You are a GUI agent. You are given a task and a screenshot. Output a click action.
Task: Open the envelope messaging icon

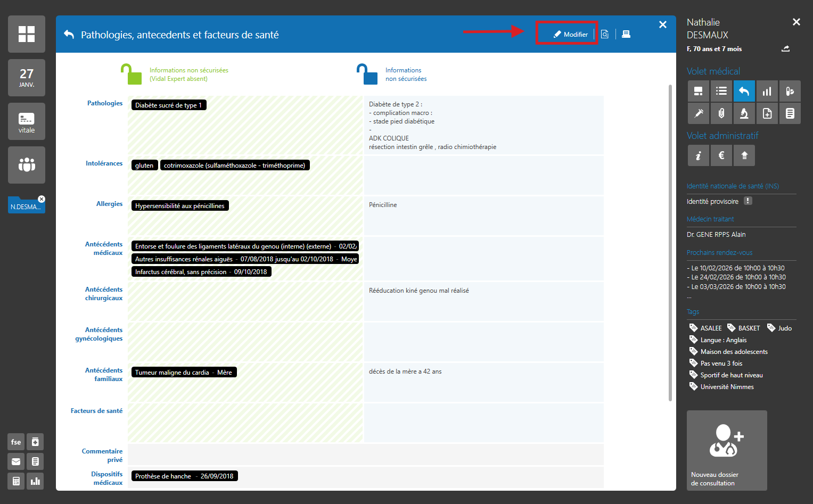[16, 461]
